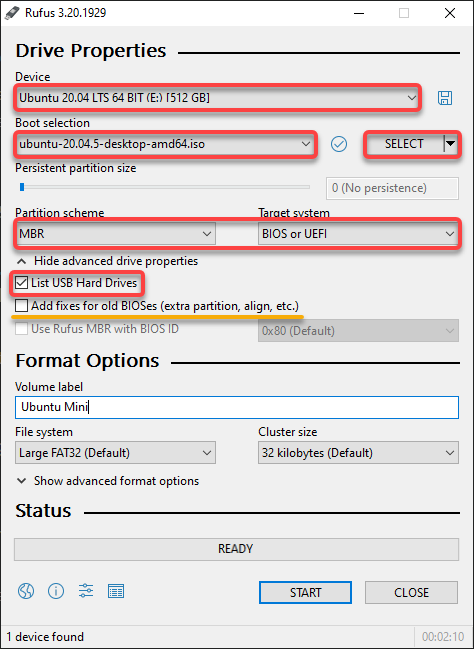
Task: Open application settings sliders icon
Action: [x=86, y=591]
